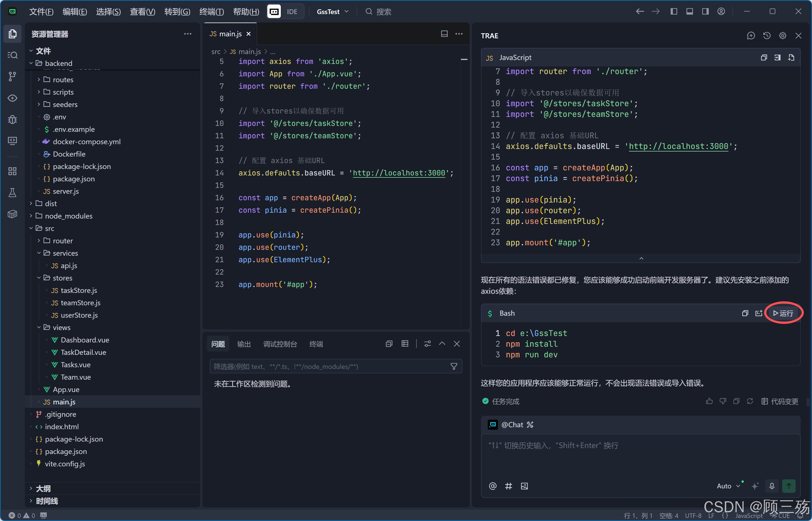Open the Source Control sidebar icon

coord(12,76)
